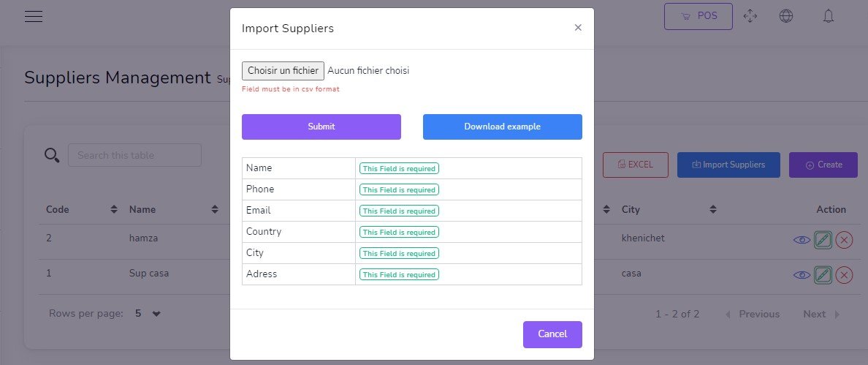This screenshot has width=868, height=365.
Task: Click the edit pencil for Sup casa
Action: click(823, 275)
